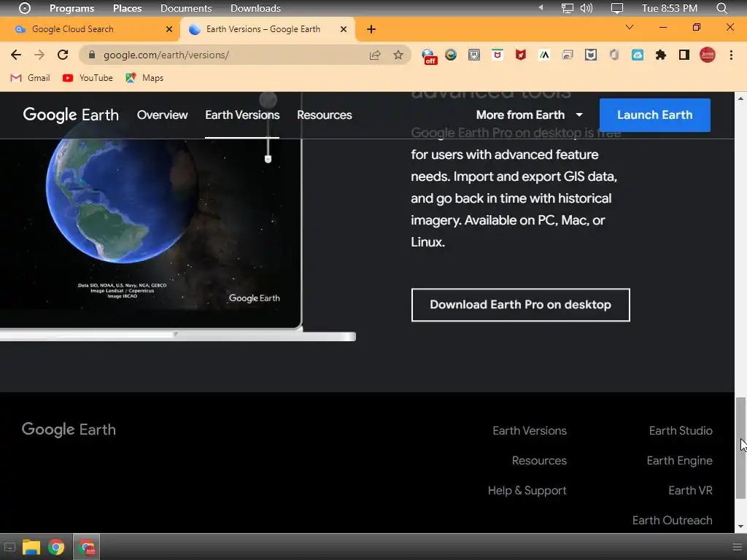
Task: Click the network icon in top panel
Action: [567, 8]
